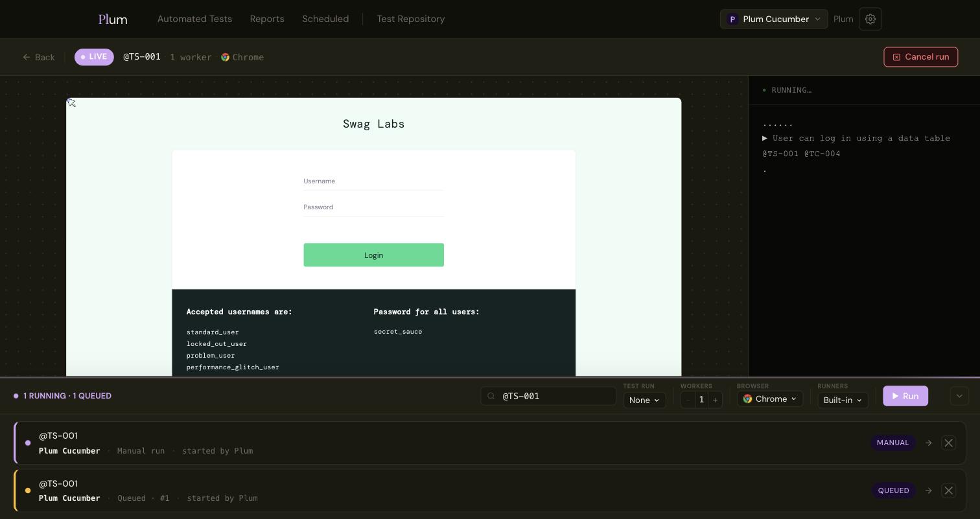Click the workers count value field
The width and height of the screenshot is (980, 519).
coord(701,400)
